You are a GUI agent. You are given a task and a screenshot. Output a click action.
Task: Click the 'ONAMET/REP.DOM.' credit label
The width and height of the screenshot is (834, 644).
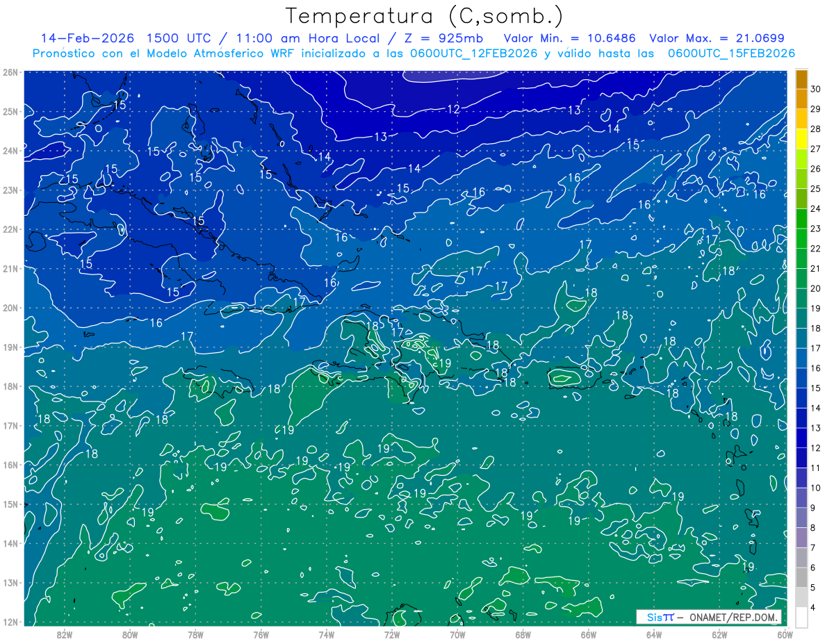point(734,618)
